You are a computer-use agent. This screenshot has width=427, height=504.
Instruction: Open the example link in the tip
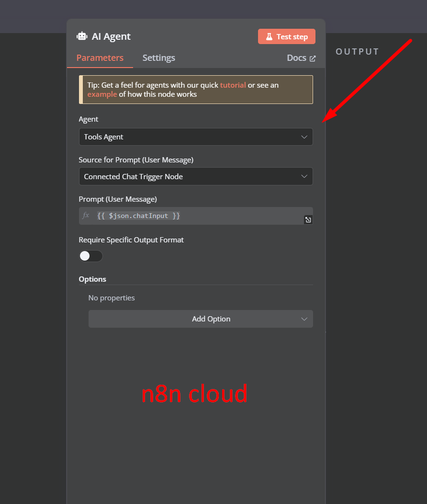[x=102, y=94]
